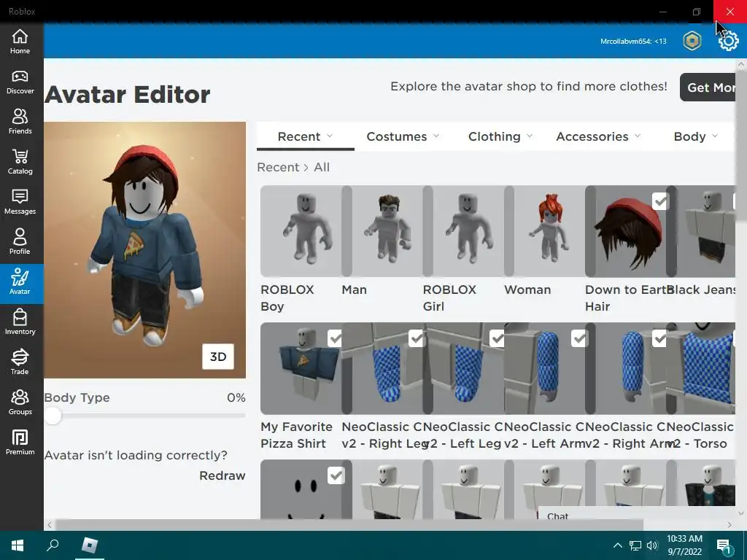Click the Robux hexagon icon

click(x=692, y=41)
